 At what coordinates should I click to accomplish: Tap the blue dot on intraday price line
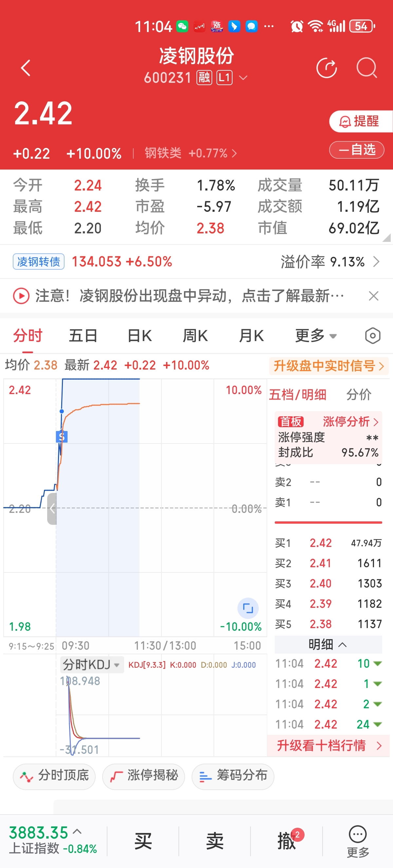pos(62,411)
